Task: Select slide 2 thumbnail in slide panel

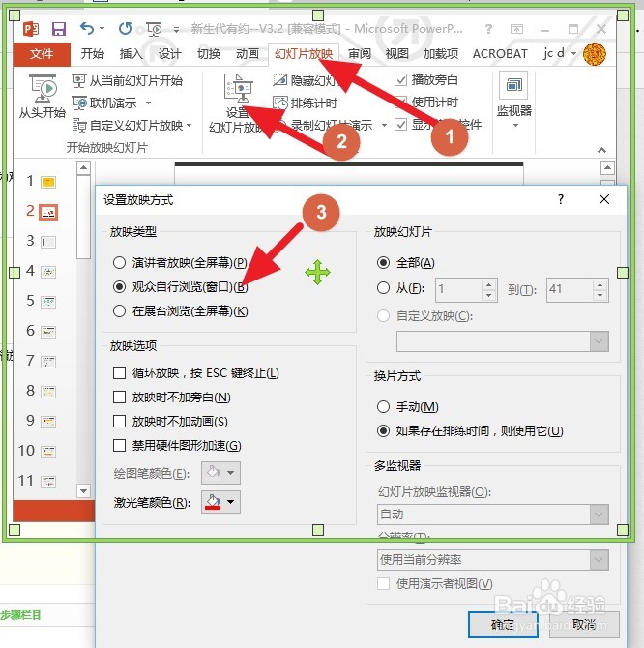Action: click(x=48, y=212)
